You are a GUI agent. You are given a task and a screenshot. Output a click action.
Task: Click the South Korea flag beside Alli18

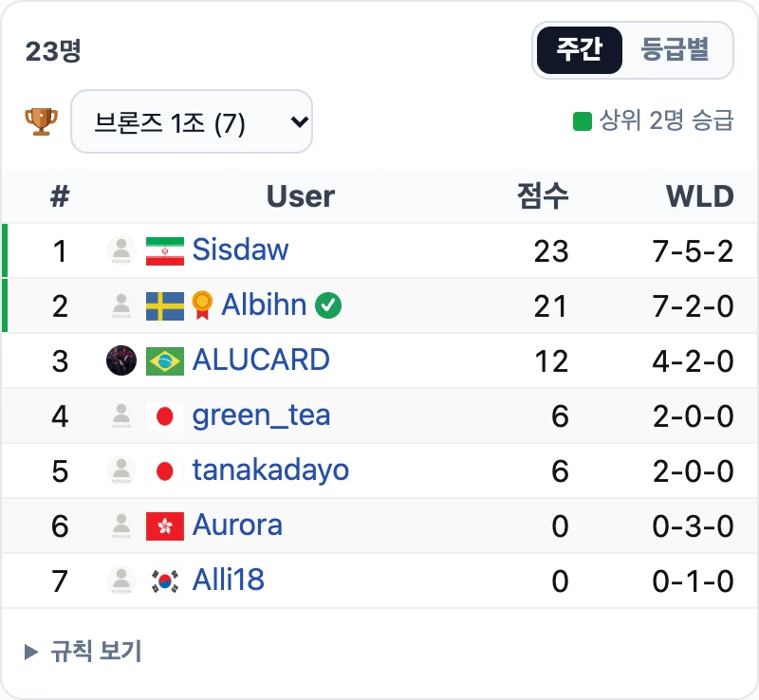[x=165, y=580]
